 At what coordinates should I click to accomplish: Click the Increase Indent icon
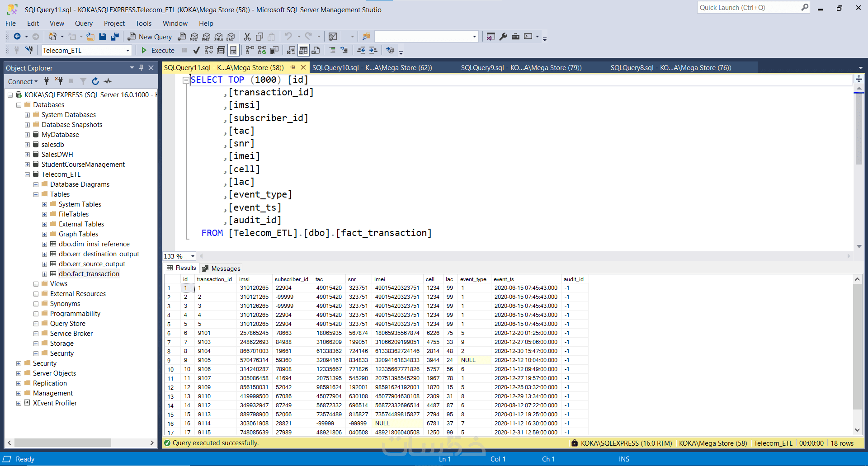[373, 50]
